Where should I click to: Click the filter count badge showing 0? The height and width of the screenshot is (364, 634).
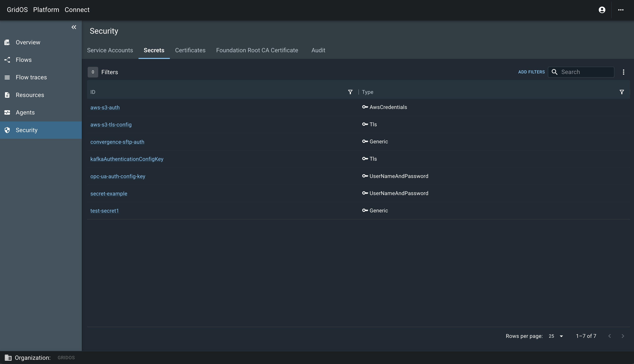click(93, 72)
